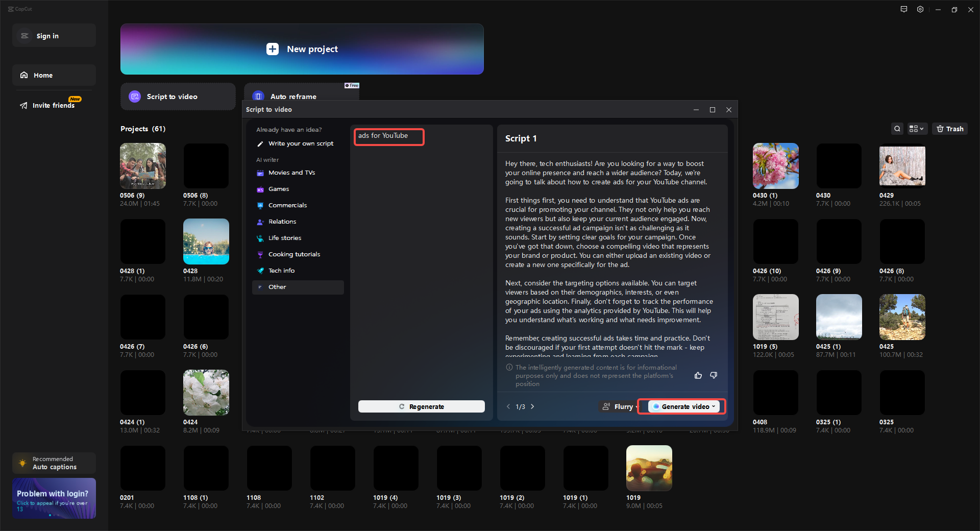Select the Commercials AI writer category

point(287,205)
